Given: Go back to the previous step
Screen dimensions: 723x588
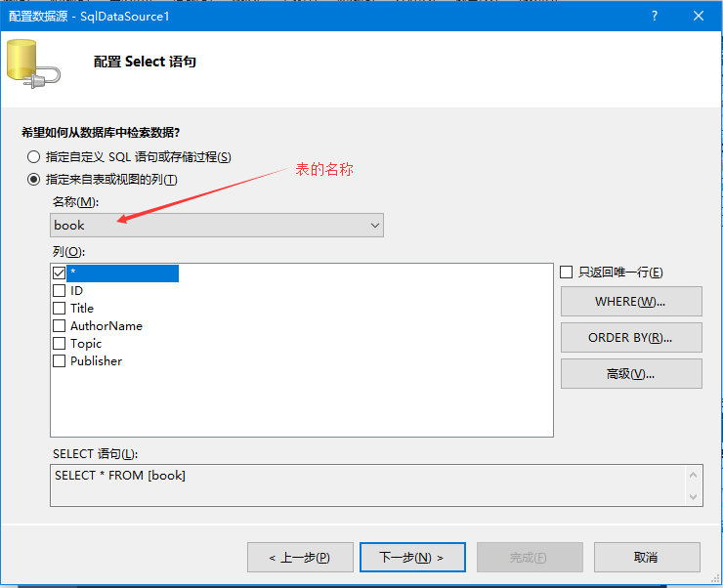Looking at the screenshot, I should [299, 558].
